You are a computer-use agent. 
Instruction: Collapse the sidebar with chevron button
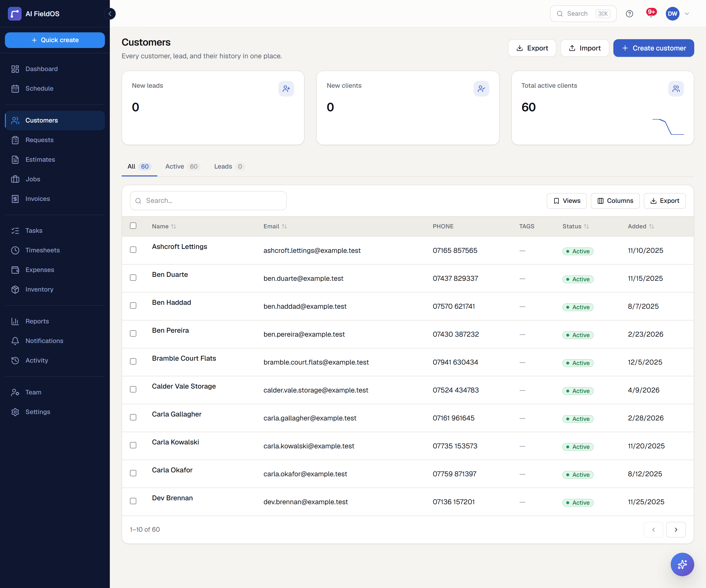point(110,14)
